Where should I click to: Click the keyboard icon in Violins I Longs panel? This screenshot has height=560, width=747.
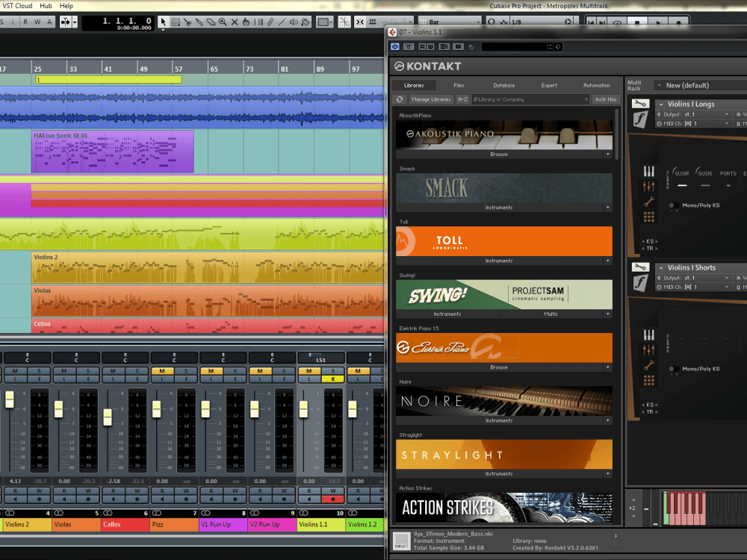tap(649, 172)
